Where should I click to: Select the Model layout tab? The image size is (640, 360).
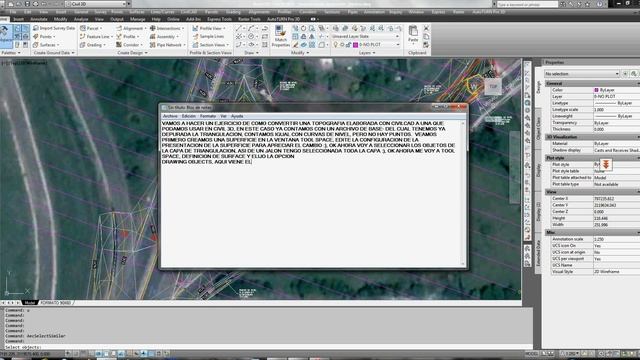(x=29, y=303)
